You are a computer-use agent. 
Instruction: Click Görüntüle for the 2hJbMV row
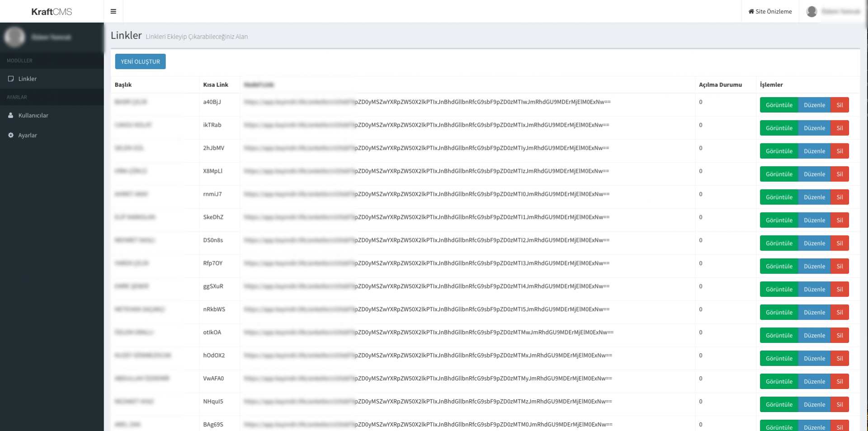(x=779, y=151)
